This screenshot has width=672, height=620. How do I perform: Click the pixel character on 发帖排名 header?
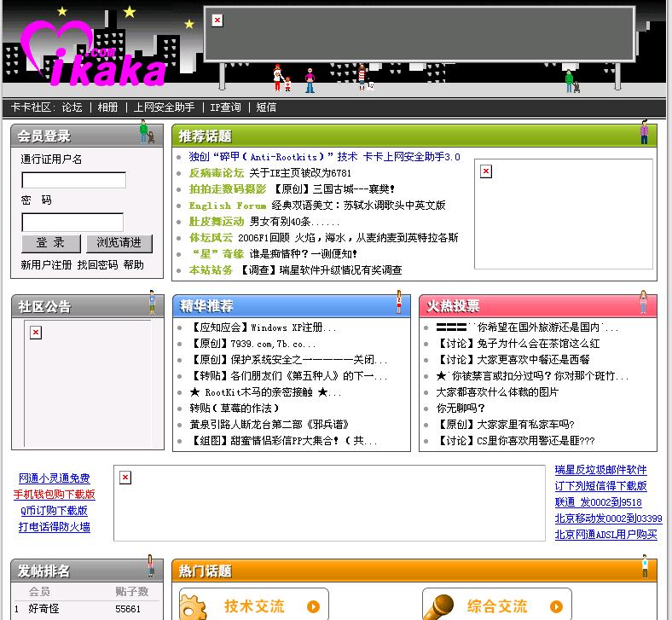(150, 565)
